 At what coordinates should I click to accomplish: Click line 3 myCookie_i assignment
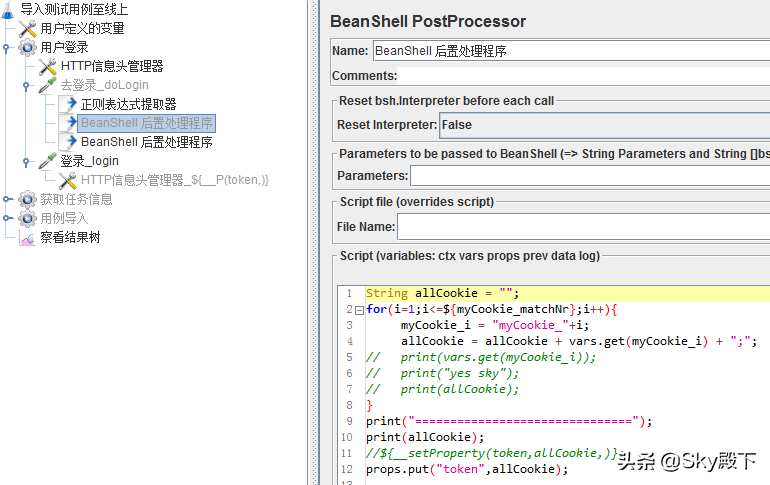tap(495, 325)
